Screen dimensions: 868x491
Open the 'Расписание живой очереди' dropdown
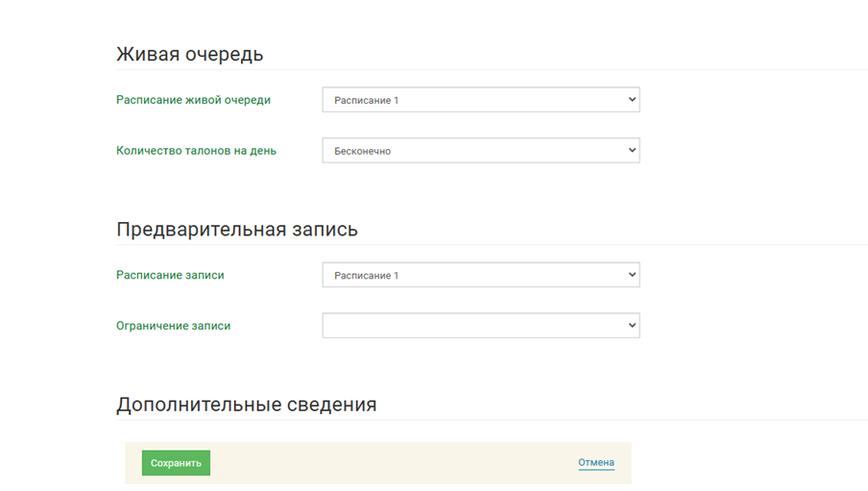pos(480,100)
